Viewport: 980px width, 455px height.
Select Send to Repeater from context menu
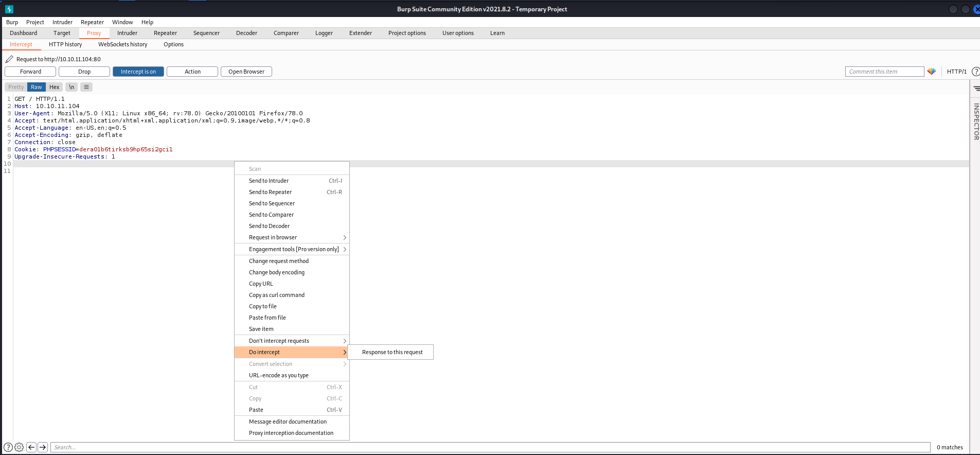[271, 192]
